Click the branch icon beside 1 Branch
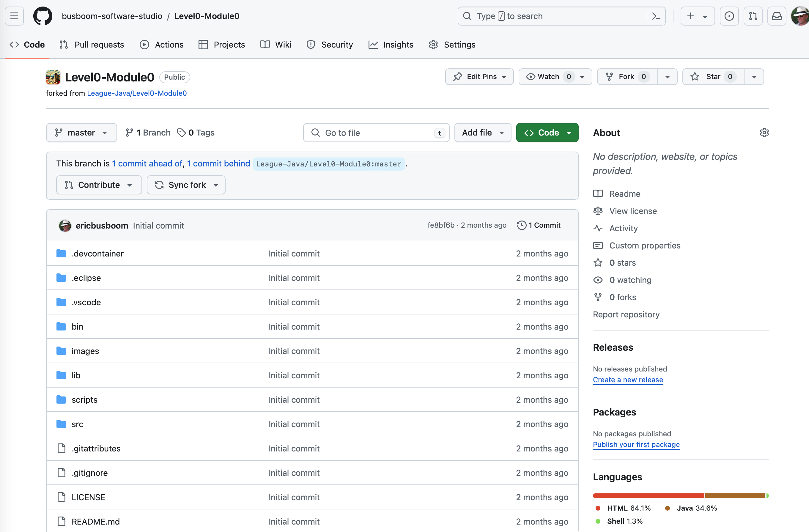 tap(129, 133)
